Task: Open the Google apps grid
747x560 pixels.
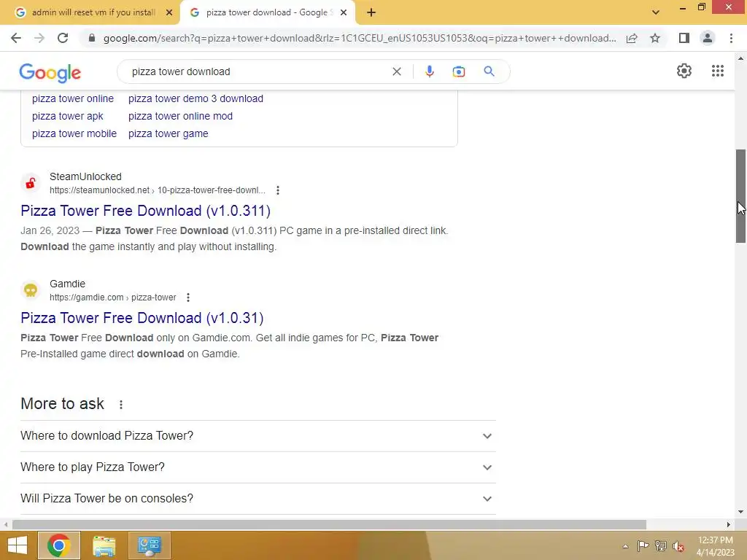Action: [718, 71]
